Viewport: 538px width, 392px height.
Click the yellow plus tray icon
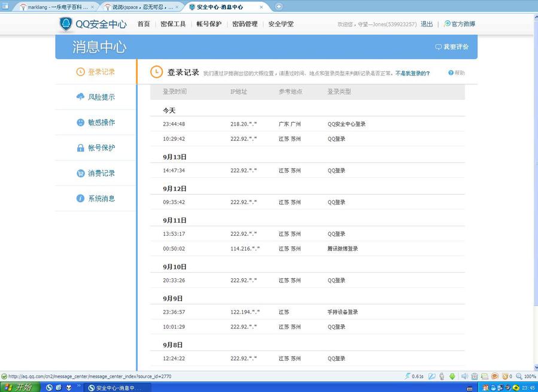[515, 388]
